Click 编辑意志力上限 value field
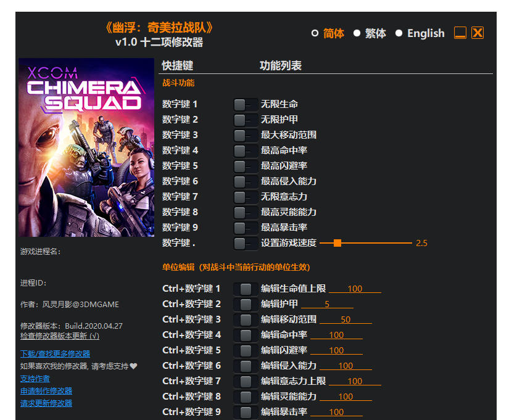 coord(355,381)
